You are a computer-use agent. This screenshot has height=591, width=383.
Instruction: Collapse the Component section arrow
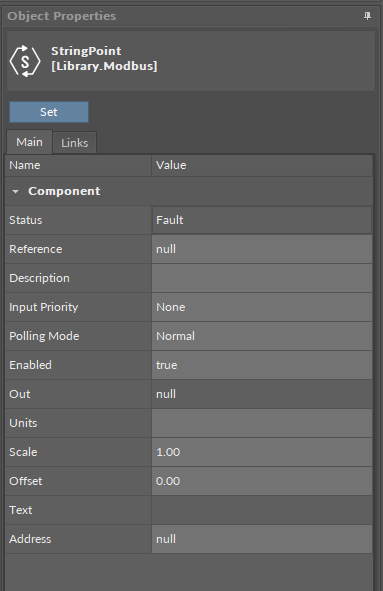[15, 191]
